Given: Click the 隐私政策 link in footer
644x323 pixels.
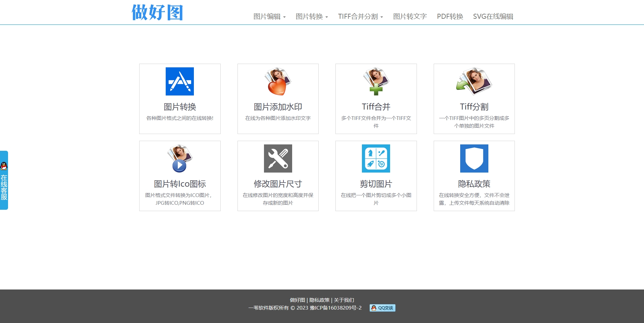Looking at the screenshot, I should pos(319,300).
